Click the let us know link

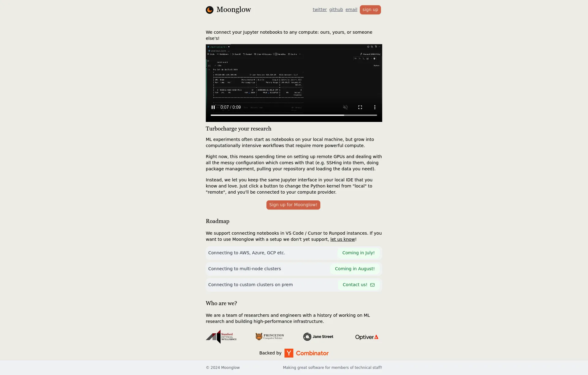point(342,239)
